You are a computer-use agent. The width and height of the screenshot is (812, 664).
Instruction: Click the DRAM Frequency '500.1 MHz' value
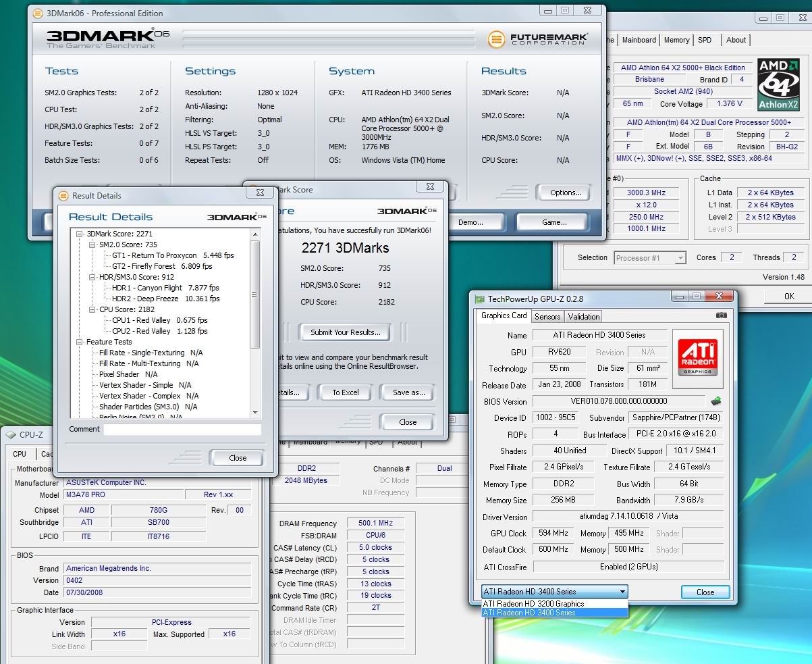tap(375, 523)
